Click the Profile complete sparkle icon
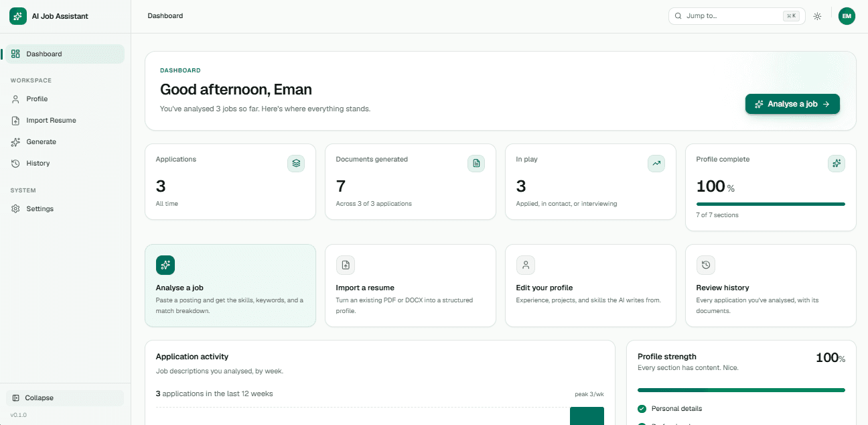The width and height of the screenshot is (868, 425). pos(836,163)
